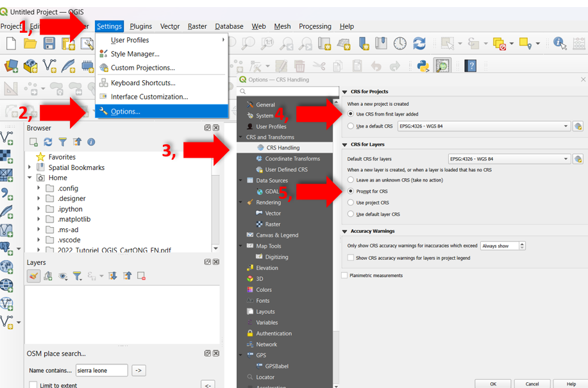The width and height of the screenshot is (588, 388).
Task: Click select CRS button beside project CRS
Action: coord(578,126)
